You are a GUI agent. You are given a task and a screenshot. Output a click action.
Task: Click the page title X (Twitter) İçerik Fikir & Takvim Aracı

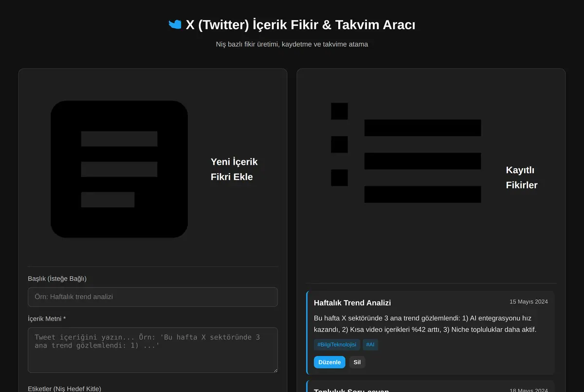click(300, 25)
